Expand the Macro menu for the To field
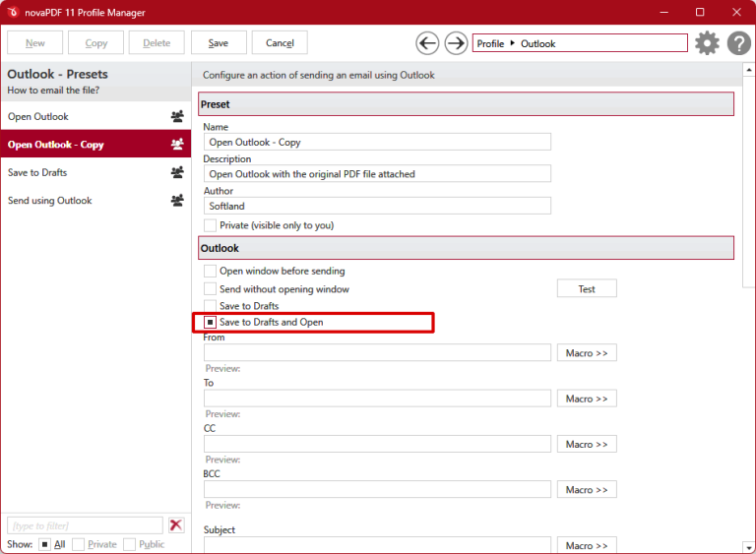 coord(587,399)
